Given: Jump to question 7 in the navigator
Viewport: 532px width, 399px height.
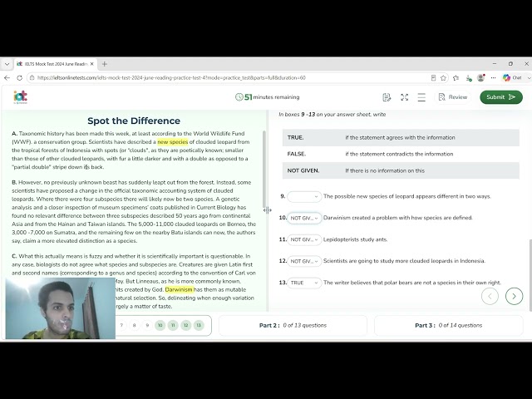Looking at the screenshot, I should (x=121, y=325).
